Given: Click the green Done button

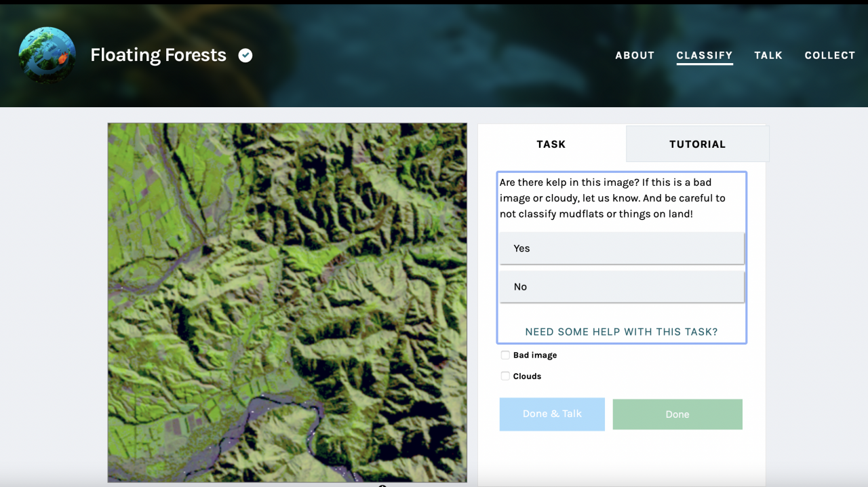Looking at the screenshot, I should 677,414.
